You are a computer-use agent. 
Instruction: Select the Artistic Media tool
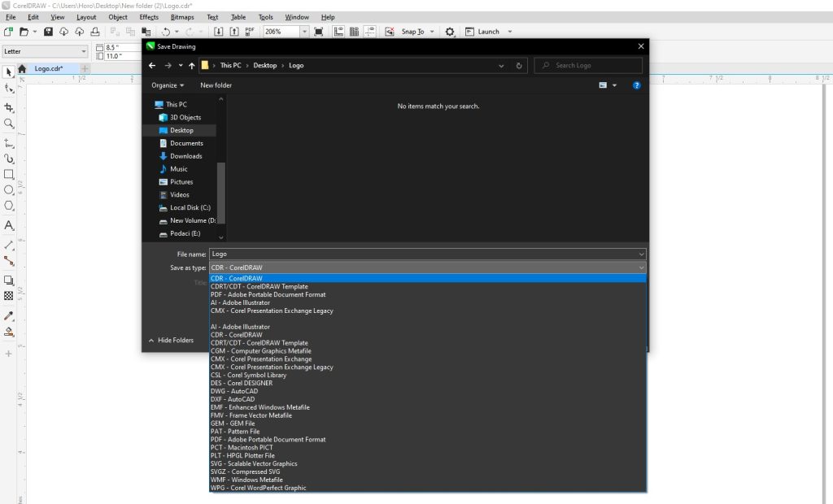coord(8,159)
